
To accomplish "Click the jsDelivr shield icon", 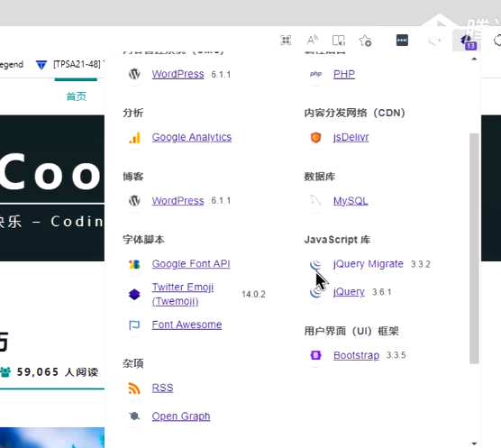I will 315,137.
